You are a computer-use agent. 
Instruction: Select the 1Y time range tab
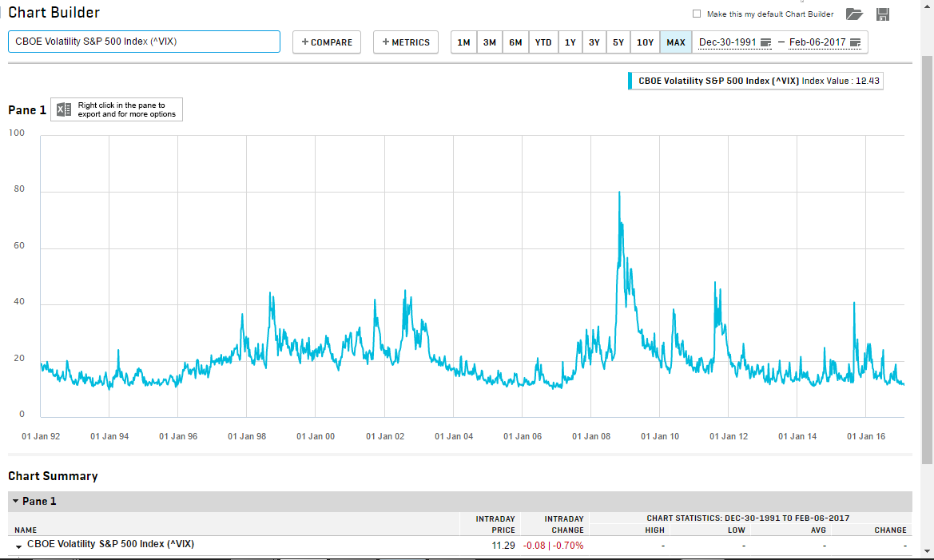point(570,42)
